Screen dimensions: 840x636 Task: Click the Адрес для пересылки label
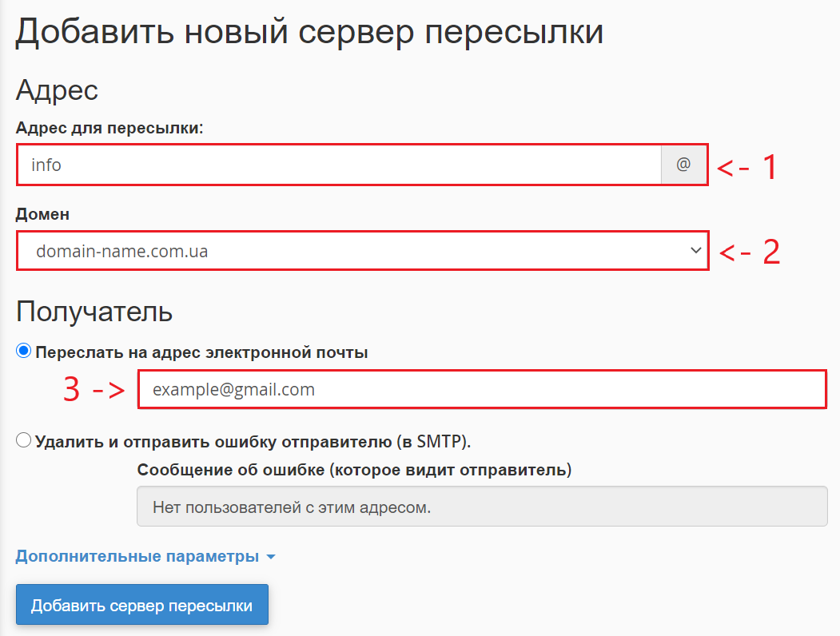(110, 128)
